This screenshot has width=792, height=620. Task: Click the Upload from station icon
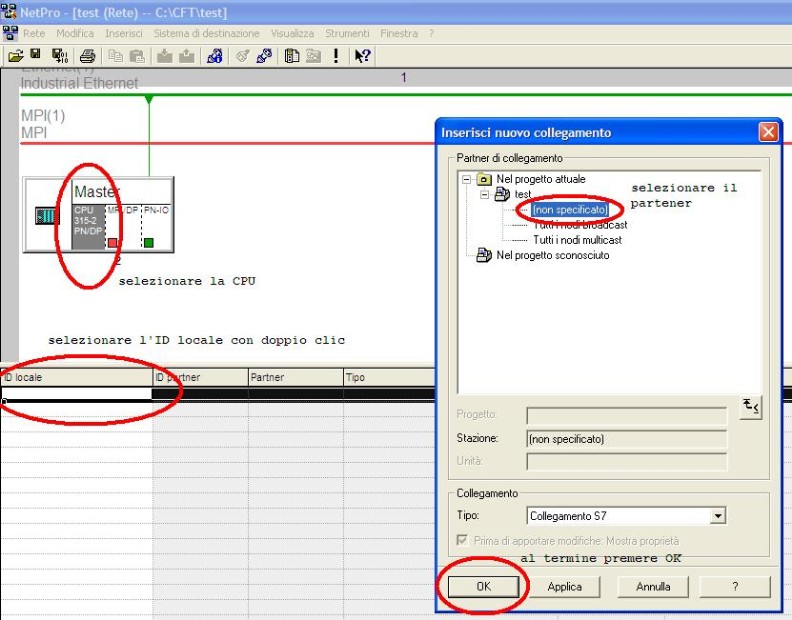[186, 56]
